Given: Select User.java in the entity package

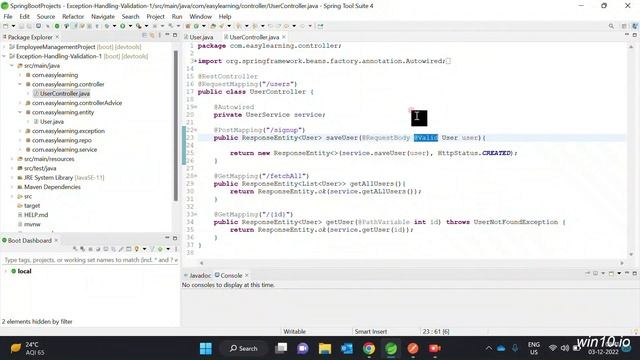Looking at the screenshot, I should click(51, 122).
